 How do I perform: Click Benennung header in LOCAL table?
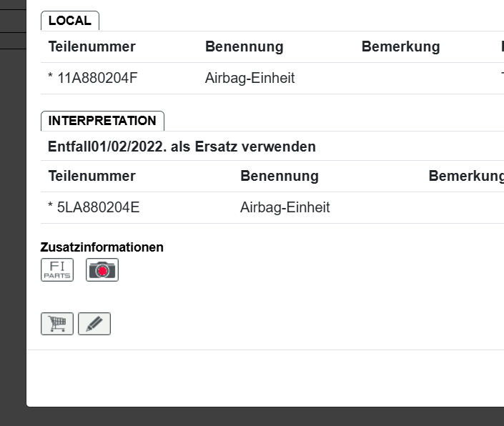click(244, 47)
